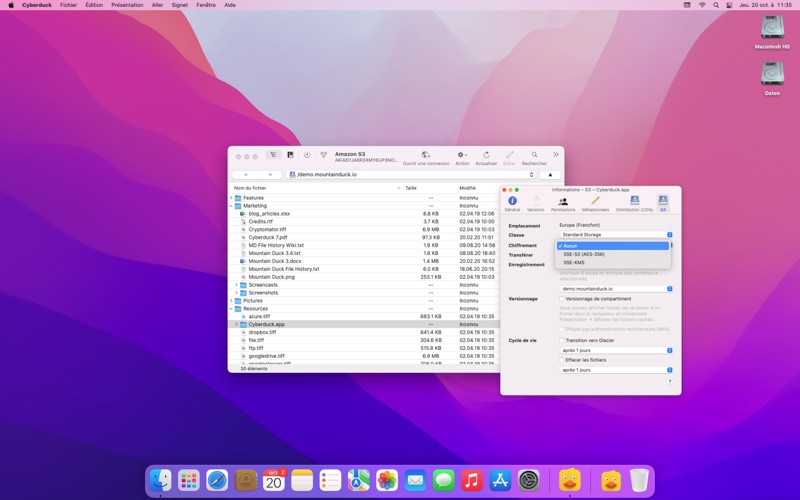Open the Action gear toolbar menu
Screen dimensions: 800x500
coord(462,155)
